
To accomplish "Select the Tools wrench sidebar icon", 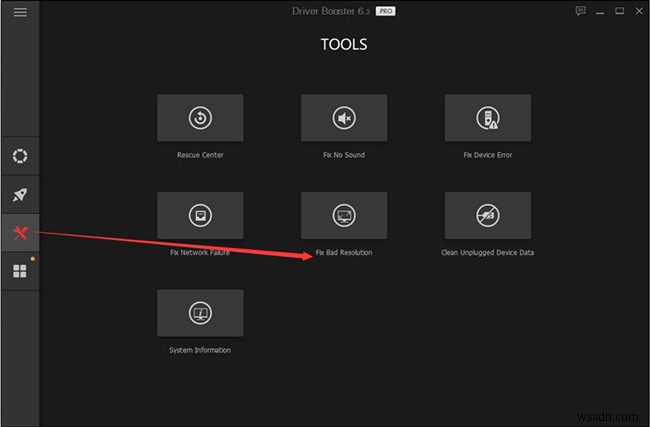I will pos(20,233).
